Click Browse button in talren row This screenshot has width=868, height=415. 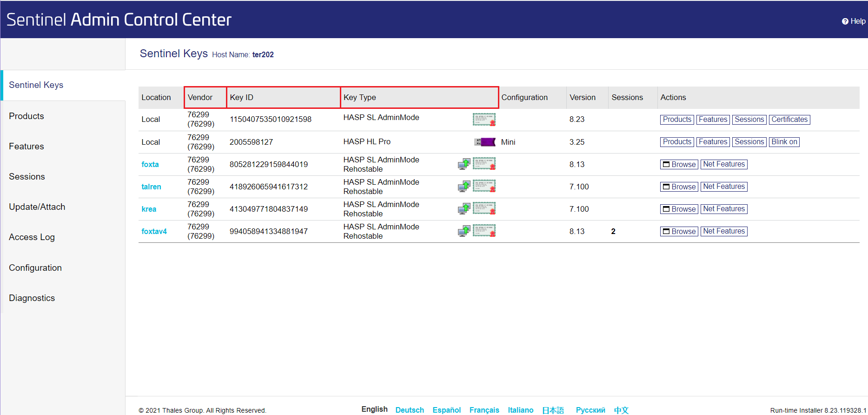tap(679, 187)
